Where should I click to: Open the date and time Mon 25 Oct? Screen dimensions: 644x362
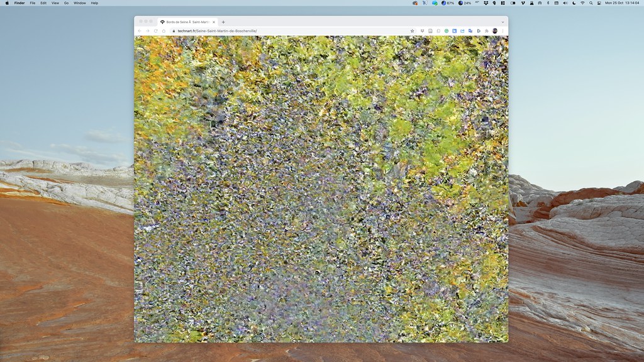point(622,3)
